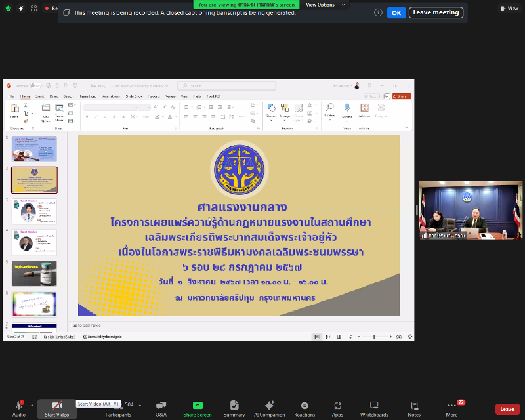525x420 pixels.
Task: Open the Share dropdown in PowerPoint
Action: tap(402, 96)
